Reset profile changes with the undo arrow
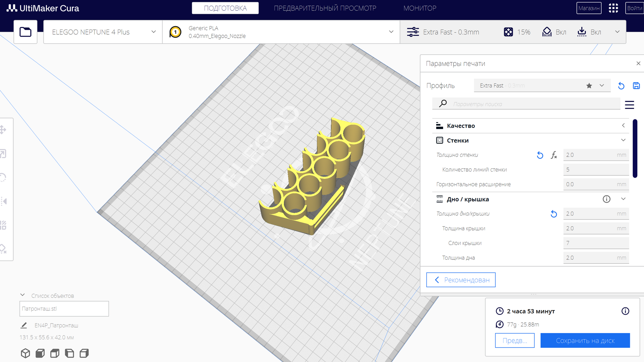 tap(621, 86)
